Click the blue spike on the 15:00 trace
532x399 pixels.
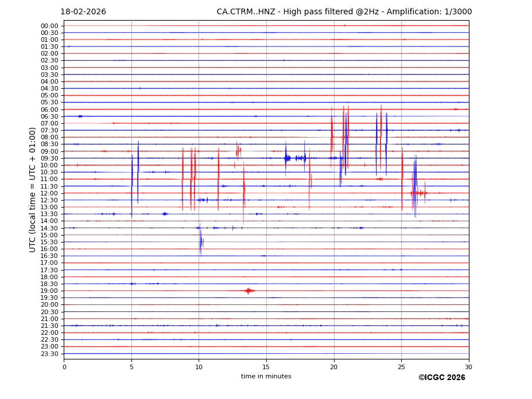point(200,238)
